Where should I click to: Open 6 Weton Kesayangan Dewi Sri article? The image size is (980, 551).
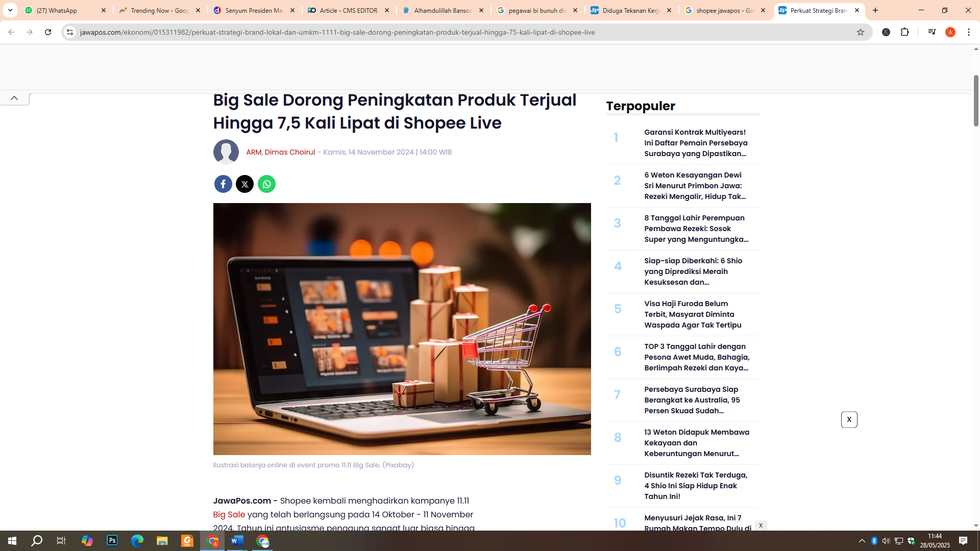click(696, 186)
